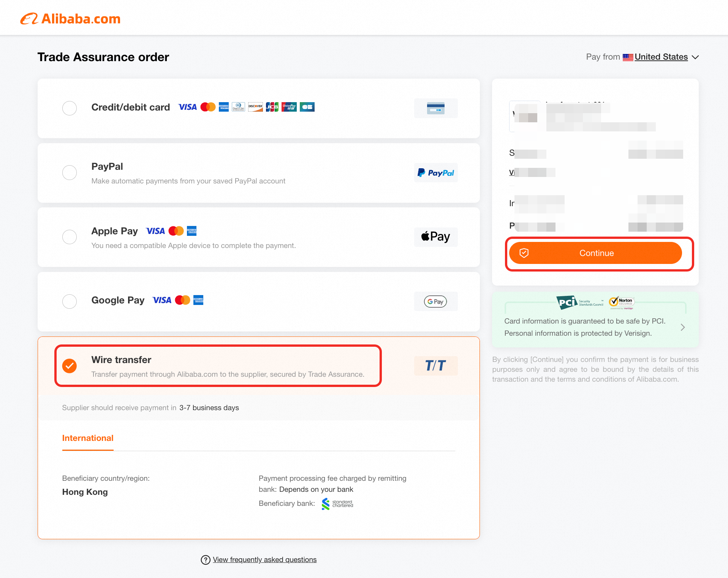Click the G Pay logo badge
Image resolution: width=728 pixels, height=578 pixels.
[436, 302]
